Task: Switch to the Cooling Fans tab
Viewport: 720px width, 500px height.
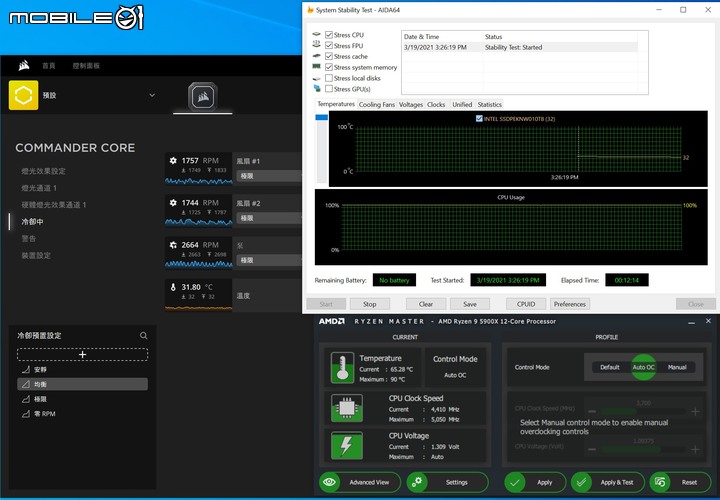Action: pyautogui.click(x=377, y=105)
